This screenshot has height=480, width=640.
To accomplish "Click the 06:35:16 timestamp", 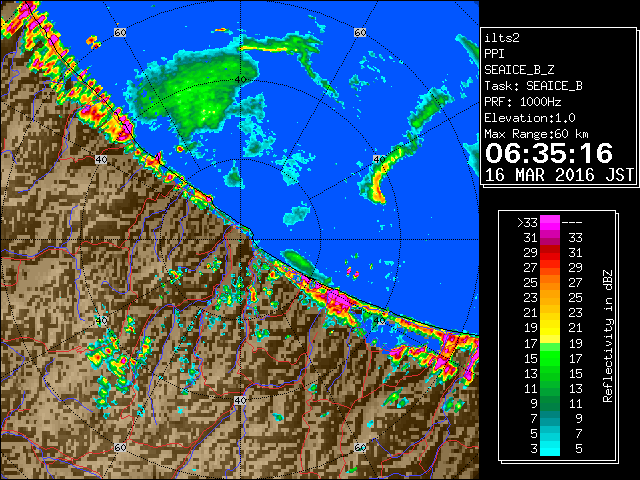I will (549, 153).
